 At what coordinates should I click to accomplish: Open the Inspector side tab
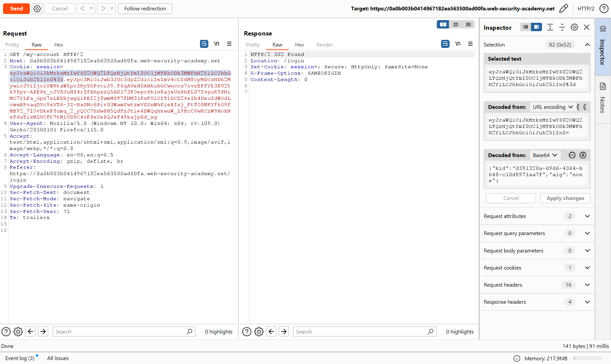click(603, 47)
